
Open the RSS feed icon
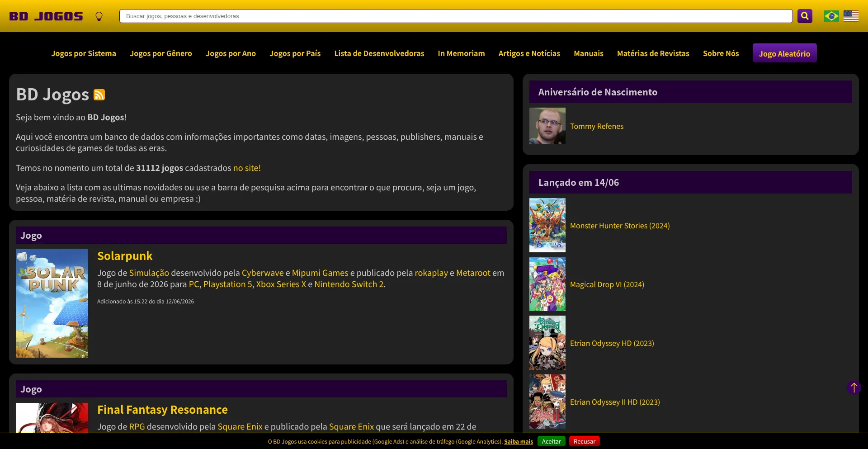(x=99, y=95)
